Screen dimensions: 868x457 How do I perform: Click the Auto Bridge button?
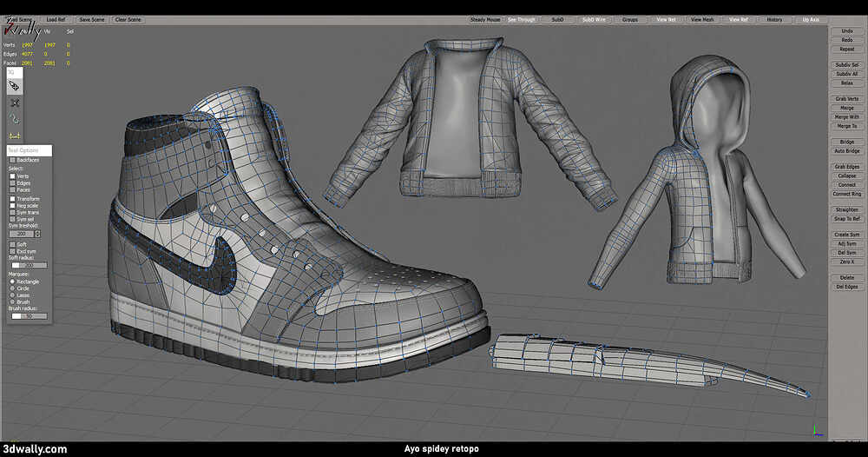[847, 150]
